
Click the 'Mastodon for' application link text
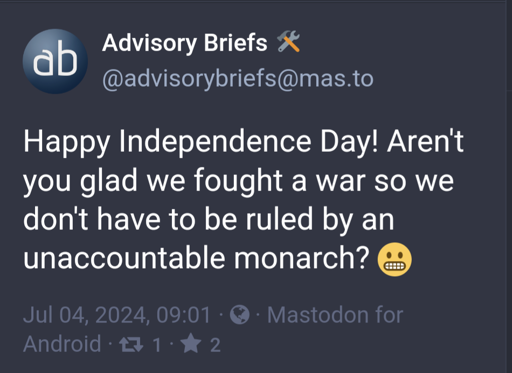click(x=335, y=315)
